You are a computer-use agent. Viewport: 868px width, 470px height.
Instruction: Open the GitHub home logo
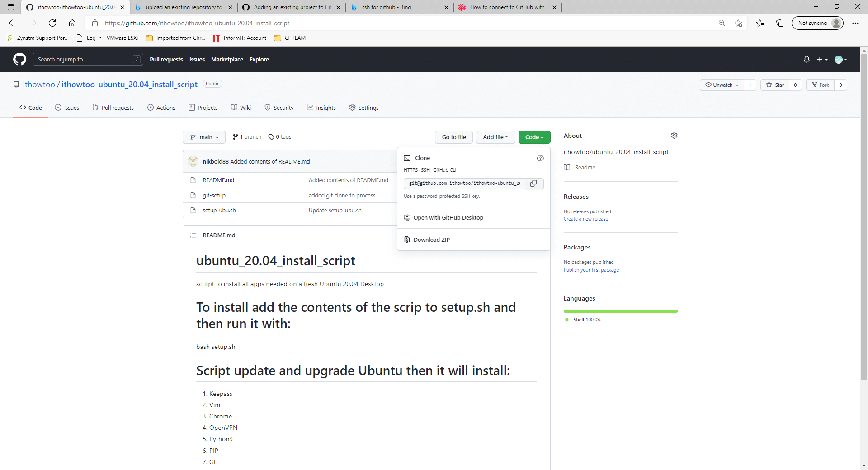click(x=19, y=59)
